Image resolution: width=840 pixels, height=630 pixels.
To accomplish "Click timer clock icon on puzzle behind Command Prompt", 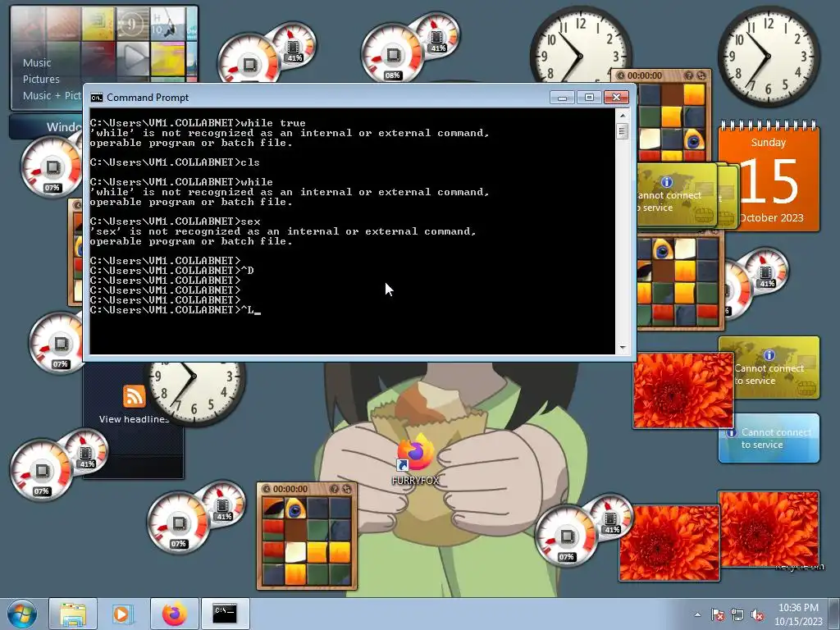I will pyautogui.click(x=620, y=75).
